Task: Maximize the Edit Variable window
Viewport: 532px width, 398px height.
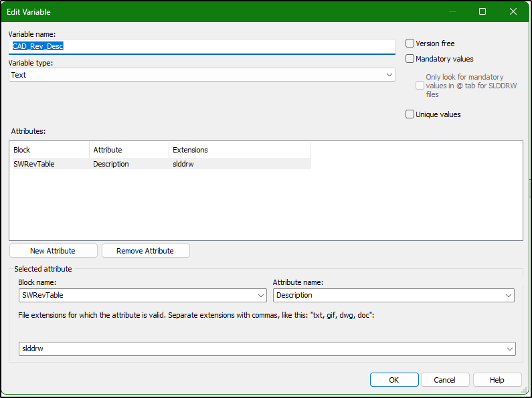Action: [x=482, y=11]
